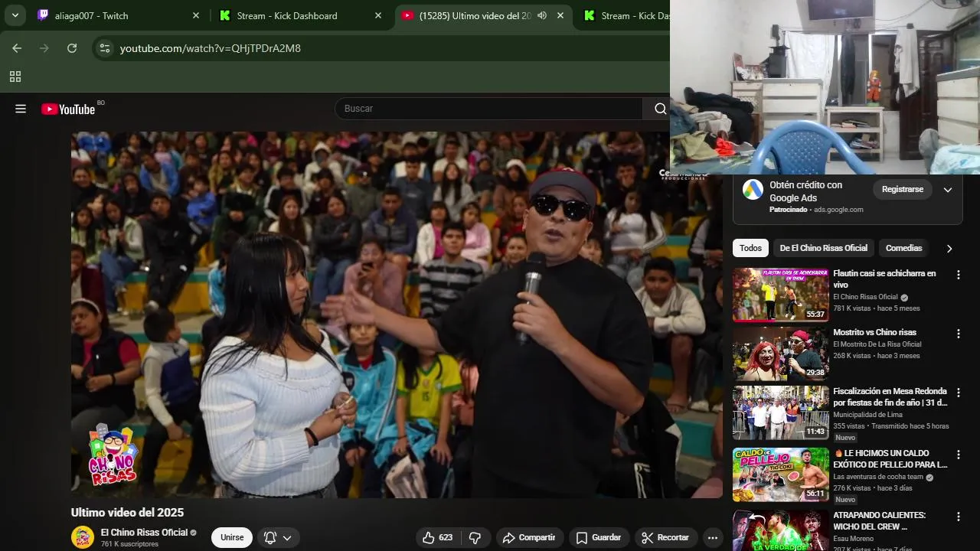
Task: Open the tab search dropdown arrow
Action: [15, 15]
